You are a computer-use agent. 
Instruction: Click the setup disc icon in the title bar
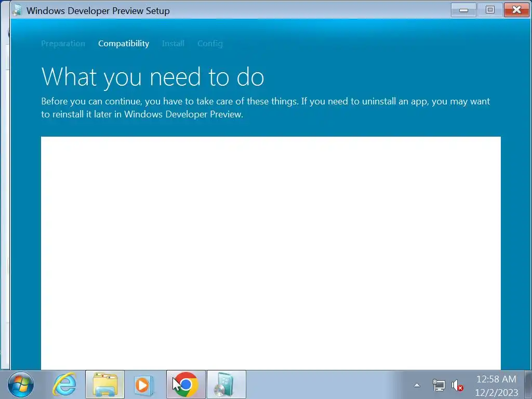pyautogui.click(x=17, y=10)
